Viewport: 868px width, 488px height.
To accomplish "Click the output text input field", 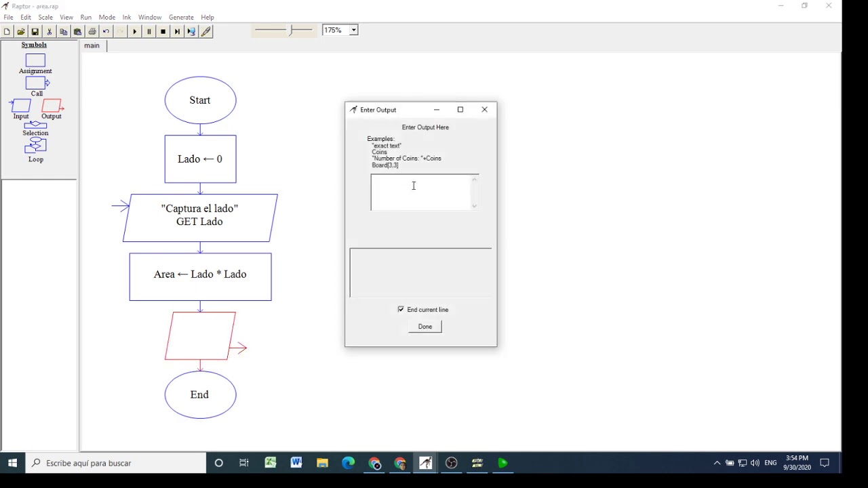I will click(420, 192).
